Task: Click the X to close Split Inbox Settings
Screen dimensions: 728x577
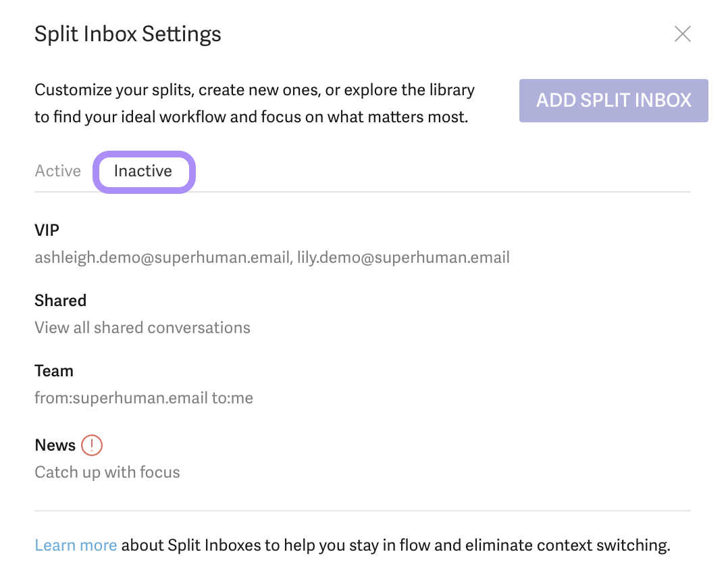Action: tap(683, 34)
